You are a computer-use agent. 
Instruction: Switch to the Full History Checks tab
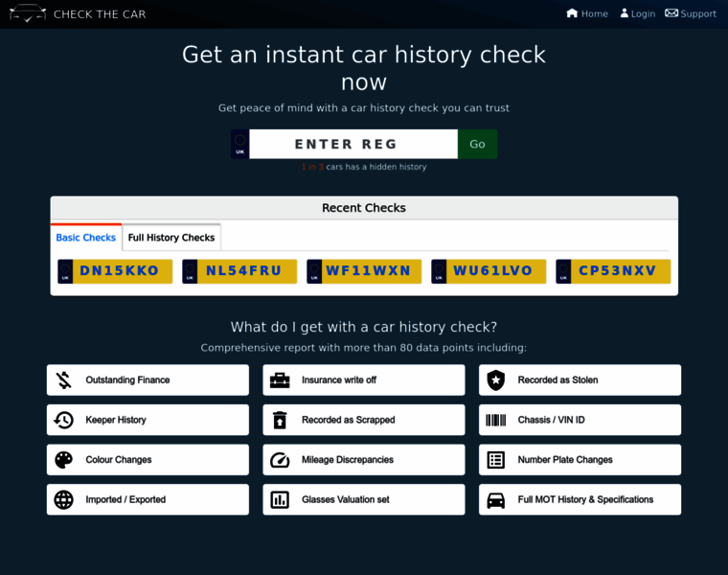(x=171, y=238)
